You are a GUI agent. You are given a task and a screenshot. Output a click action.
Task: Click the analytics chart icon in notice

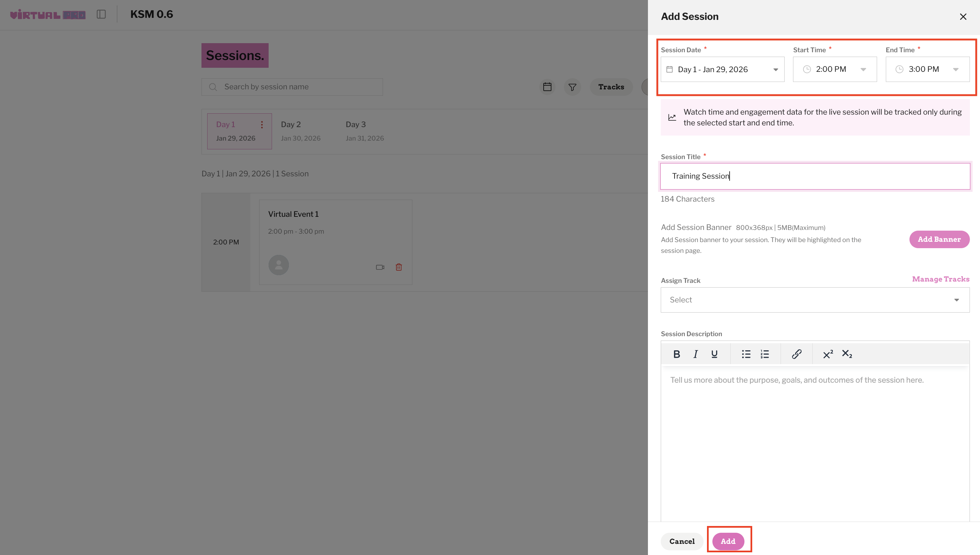pos(672,117)
